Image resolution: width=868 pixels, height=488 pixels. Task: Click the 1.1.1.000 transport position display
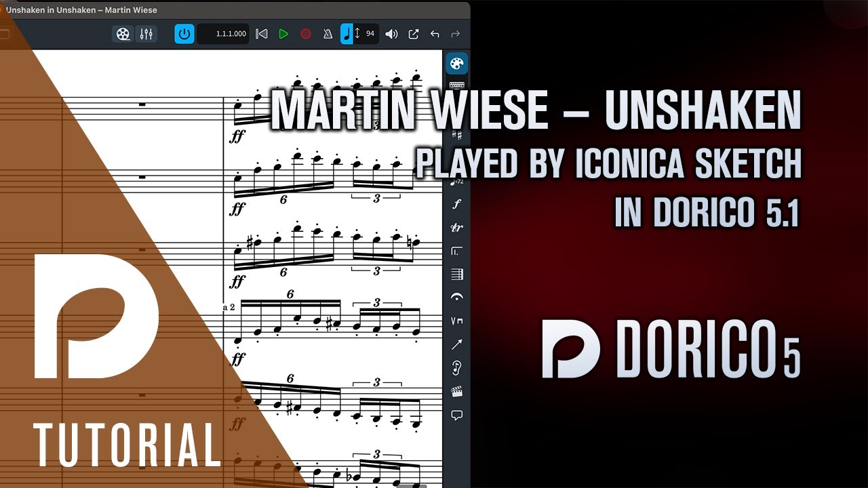(224, 34)
